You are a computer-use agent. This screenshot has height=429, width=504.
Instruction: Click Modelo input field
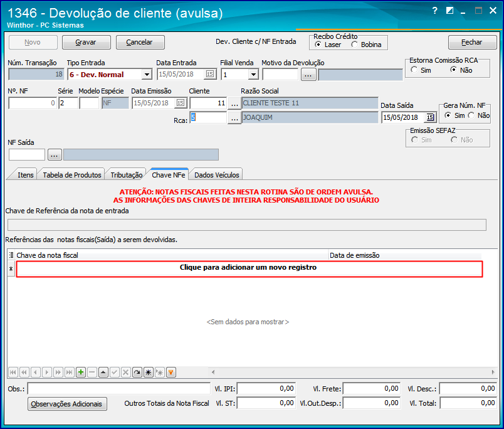tap(90, 103)
